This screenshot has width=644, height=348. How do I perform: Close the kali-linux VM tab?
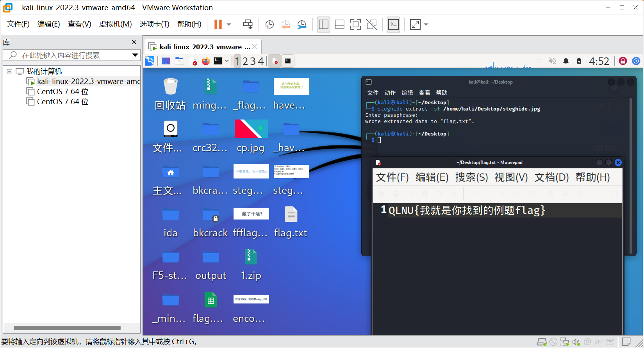click(x=255, y=47)
